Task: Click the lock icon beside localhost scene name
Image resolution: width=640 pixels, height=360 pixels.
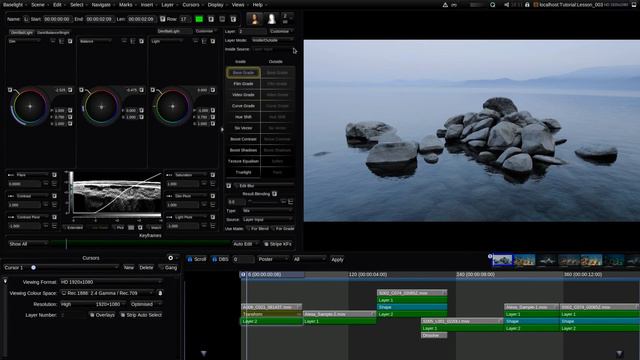Action: tap(527, 5)
